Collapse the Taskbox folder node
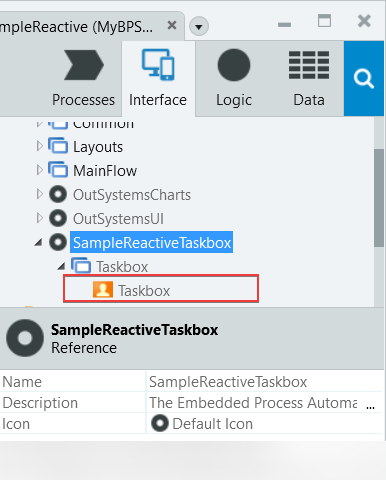Image resolution: width=386 pixels, height=480 pixels. (x=61, y=266)
